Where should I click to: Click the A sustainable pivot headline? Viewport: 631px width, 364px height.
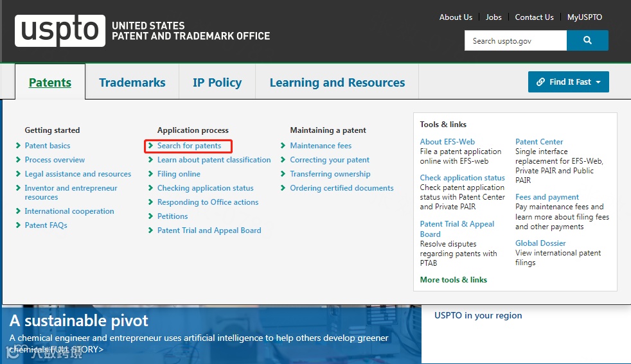(79, 320)
